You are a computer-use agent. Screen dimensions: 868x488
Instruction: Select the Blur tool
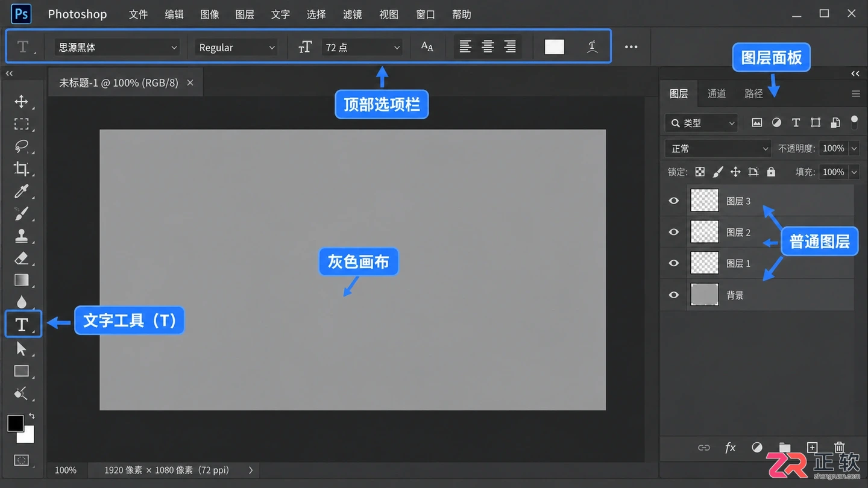[x=22, y=302]
